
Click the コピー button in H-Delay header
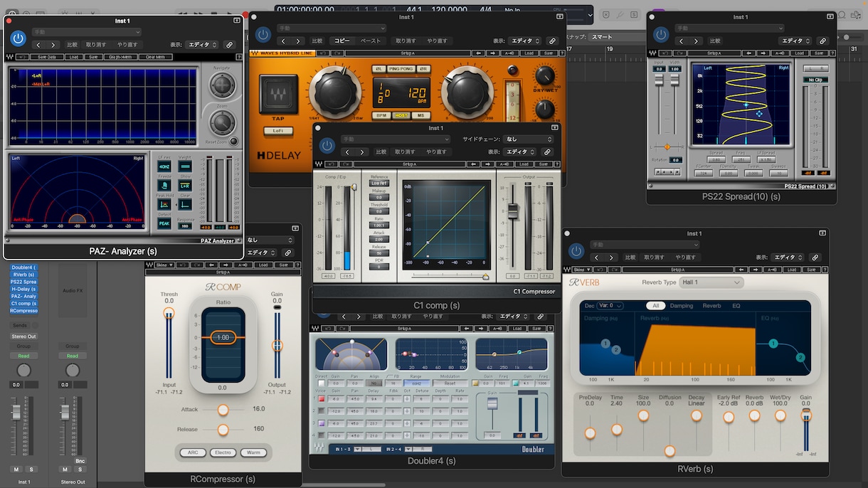342,41
